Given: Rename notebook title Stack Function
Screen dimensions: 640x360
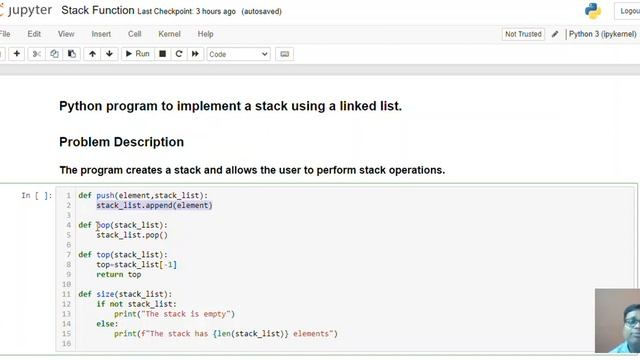Looking at the screenshot, I should point(98,11).
